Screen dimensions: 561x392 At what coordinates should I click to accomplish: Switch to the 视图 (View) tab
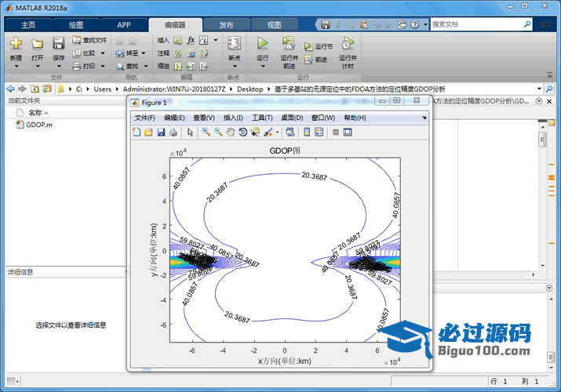coord(274,25)
